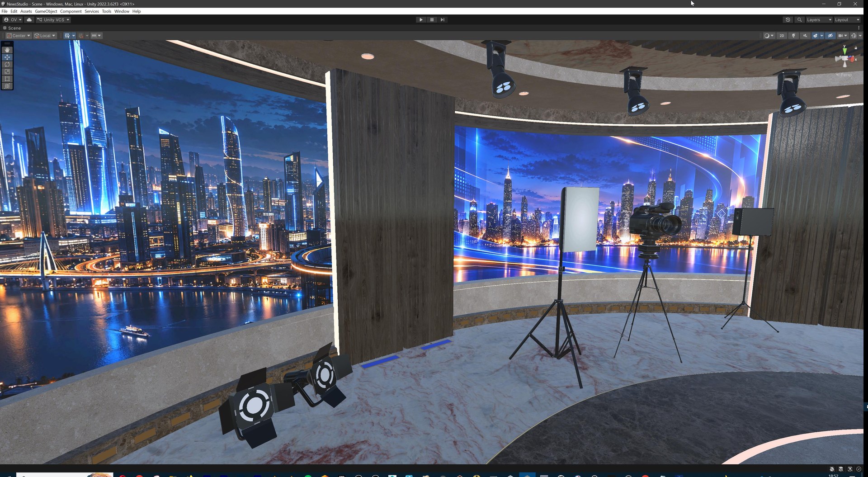Select the Transform tool
Viewport: 868px width, 477px height.
tap(7, 86)
